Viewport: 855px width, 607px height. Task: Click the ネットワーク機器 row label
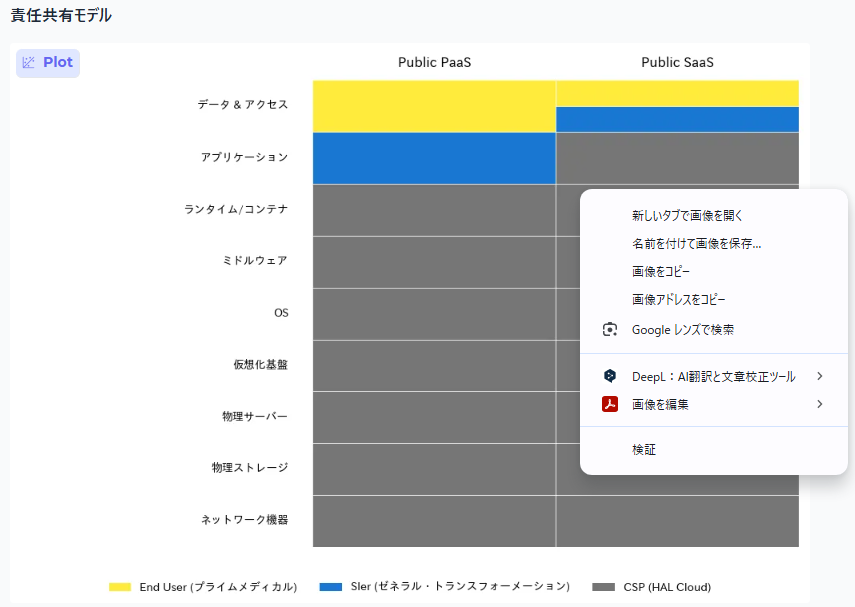[244, 520]
